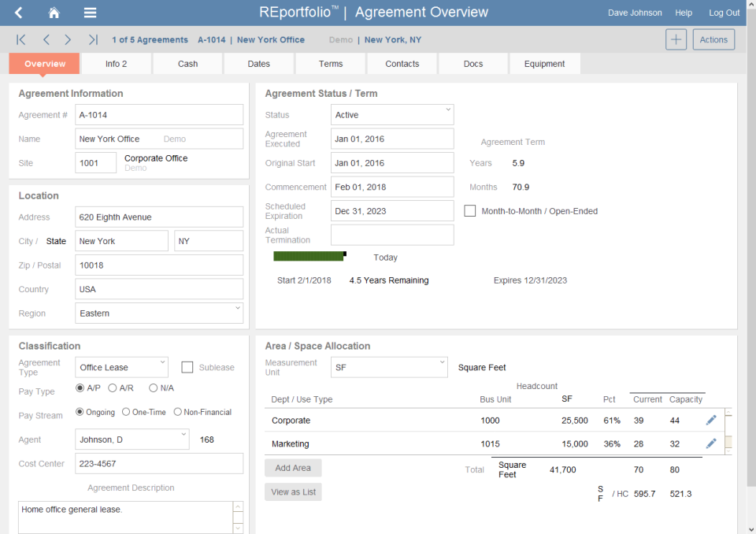Click the plus icon near Actions

pyautogui.click(x=676, y=39)
